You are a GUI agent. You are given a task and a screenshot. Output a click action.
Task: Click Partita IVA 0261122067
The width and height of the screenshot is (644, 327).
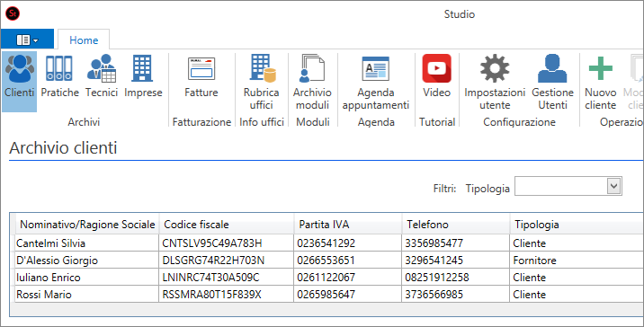tap(326, 278)
